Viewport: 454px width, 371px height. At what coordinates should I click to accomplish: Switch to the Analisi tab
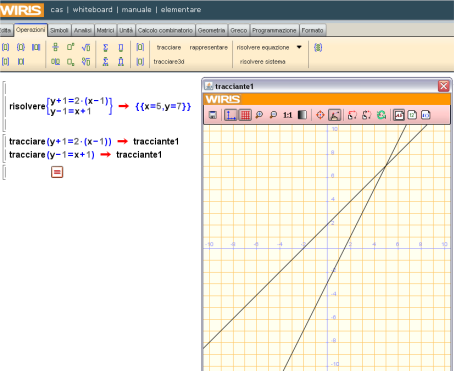(83, 30)
